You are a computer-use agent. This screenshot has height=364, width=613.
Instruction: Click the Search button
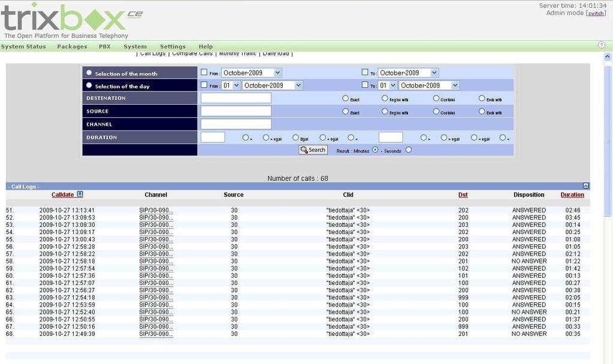point(313,150)
